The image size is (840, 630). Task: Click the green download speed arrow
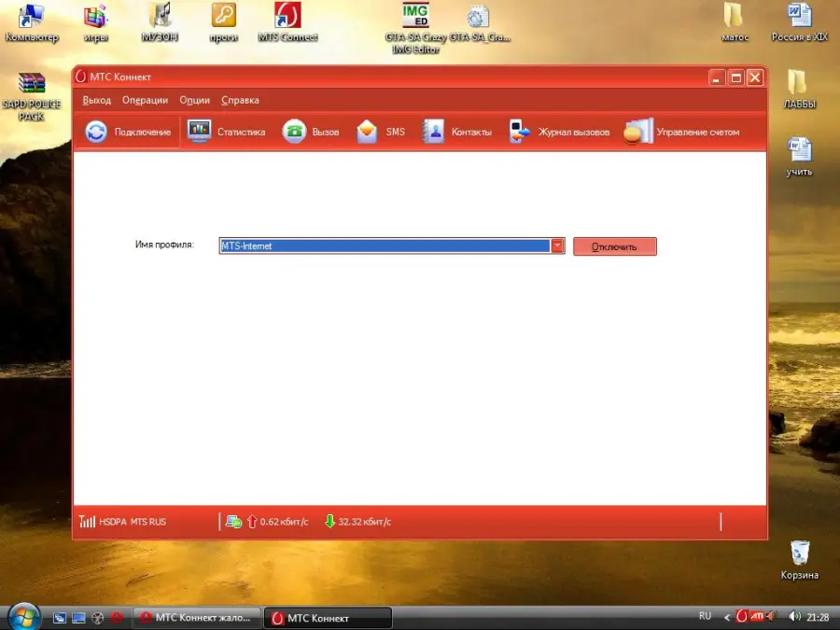(330, 521)
